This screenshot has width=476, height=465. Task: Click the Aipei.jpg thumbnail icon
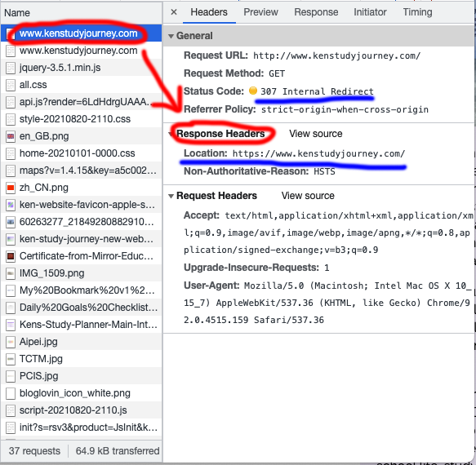11,342
